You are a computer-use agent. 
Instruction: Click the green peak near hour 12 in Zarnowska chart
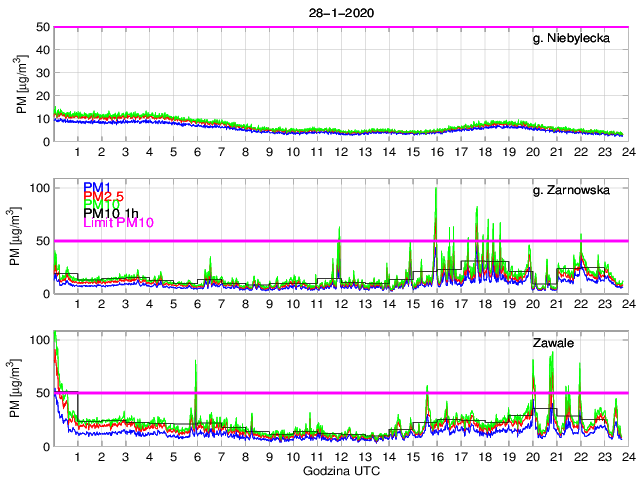[340, 230]
